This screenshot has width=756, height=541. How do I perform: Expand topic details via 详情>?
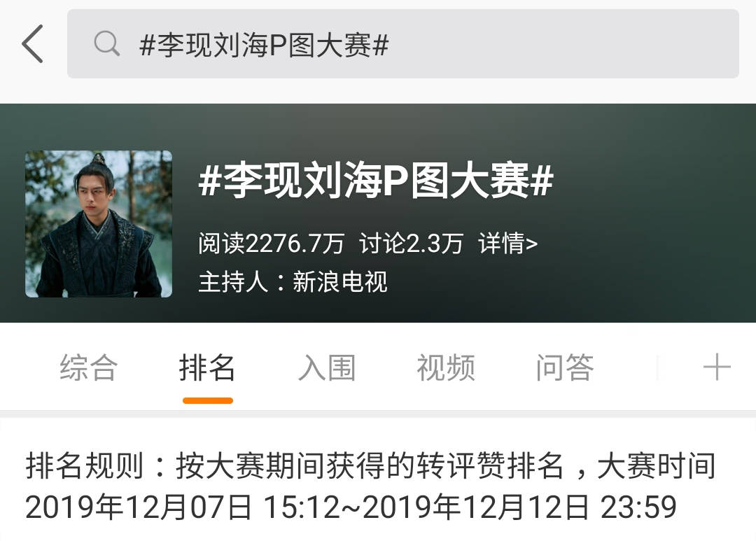coord(508,243)
